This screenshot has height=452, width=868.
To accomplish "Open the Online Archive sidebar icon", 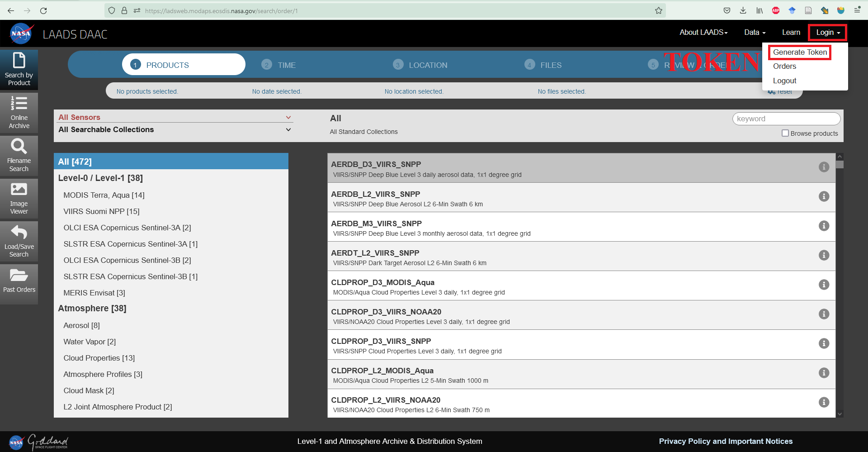I will pos(19,113).
